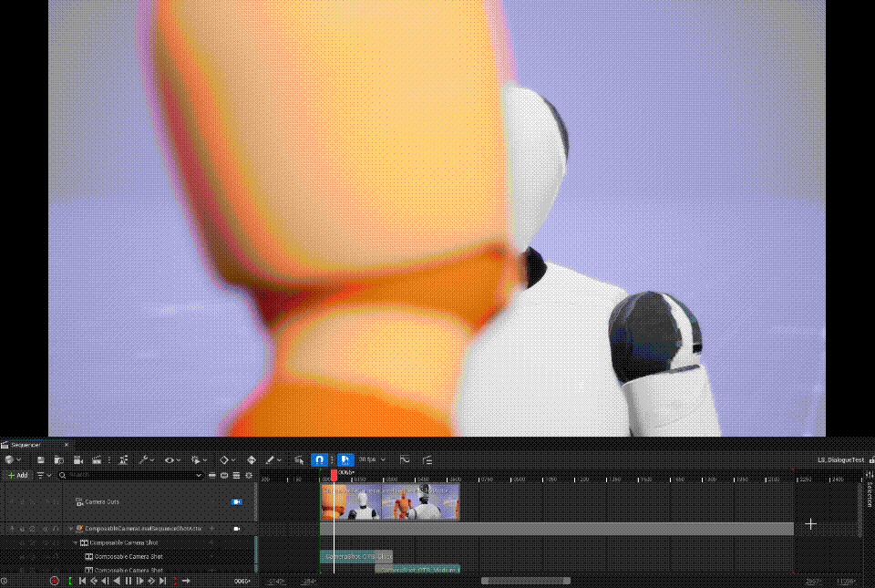Click the lock icon next to LS_DialogueTest
Viewport: 875px width, 588px height.
pos(871,459)
